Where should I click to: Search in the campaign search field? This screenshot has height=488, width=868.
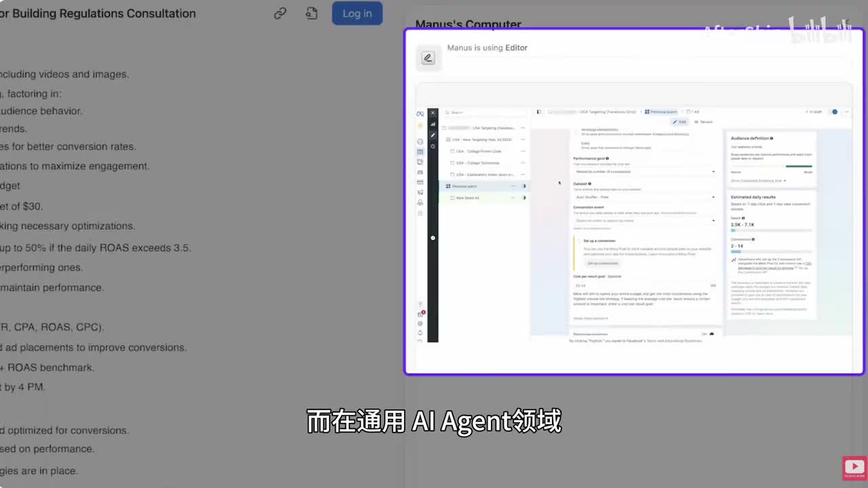[x=481, y=113]
